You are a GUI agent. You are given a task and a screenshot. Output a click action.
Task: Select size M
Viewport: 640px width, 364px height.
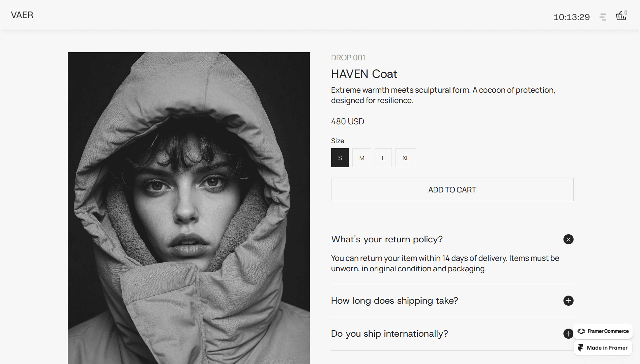[x=361, y=158]
